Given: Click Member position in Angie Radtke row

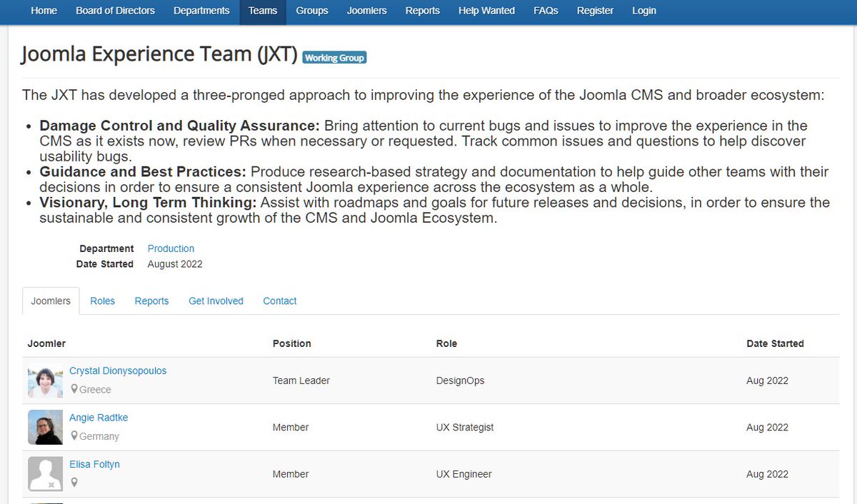Looking at the screenshot, I should click(x=291, y=428).
